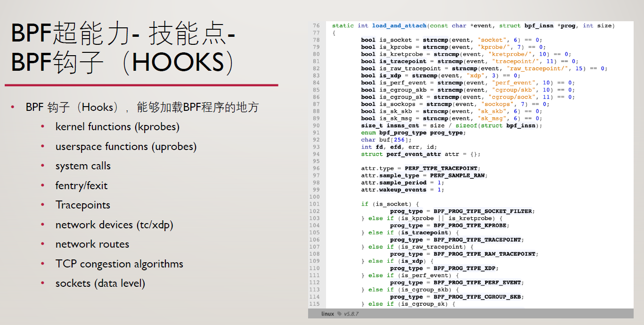Select the 'size_t insns_cnt' declaration
Viewport: 644px width, 325px height.
pyautogui.click(x=452, y=125)
